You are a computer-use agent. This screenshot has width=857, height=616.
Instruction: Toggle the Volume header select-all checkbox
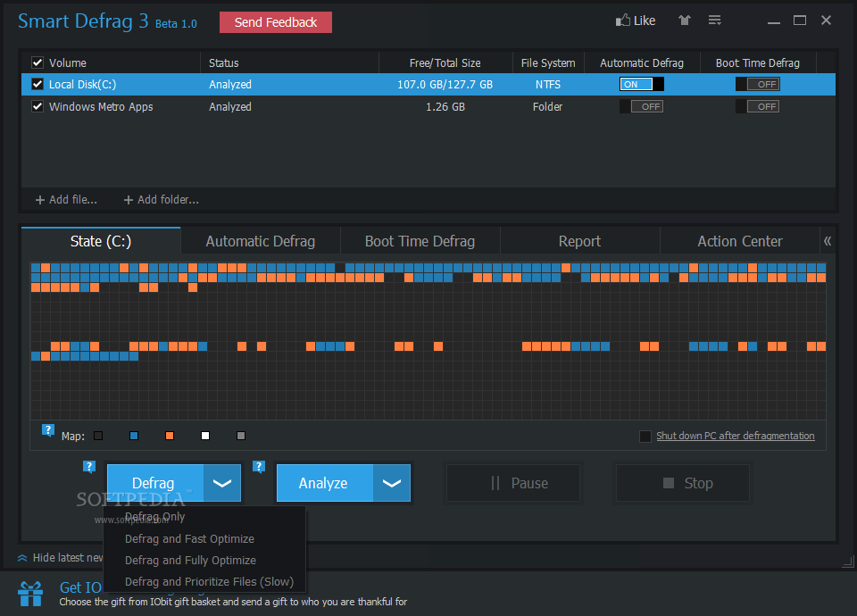coord(37,62)
